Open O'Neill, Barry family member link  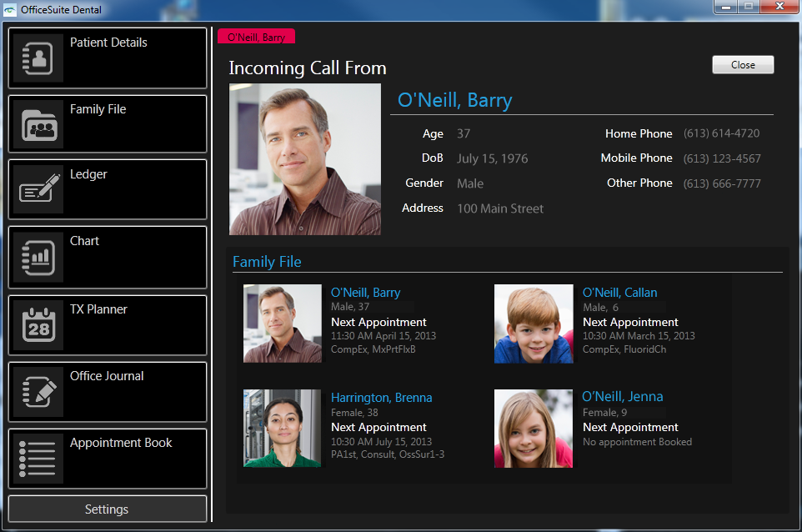[366, 293]
